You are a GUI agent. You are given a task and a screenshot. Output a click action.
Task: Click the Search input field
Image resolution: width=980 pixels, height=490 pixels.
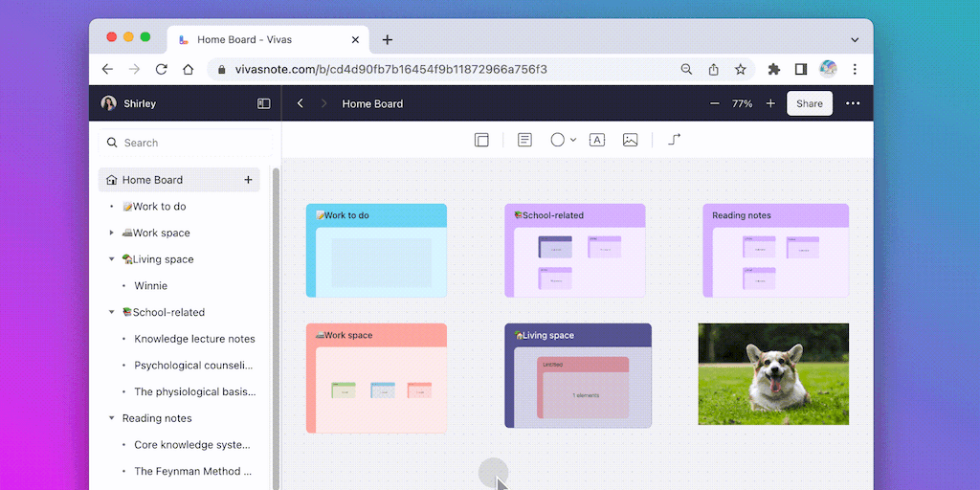[x=191, y=143]
